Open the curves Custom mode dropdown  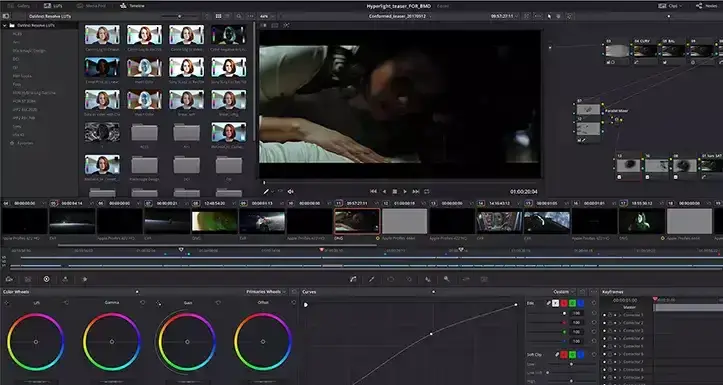[x=563, y=292]
